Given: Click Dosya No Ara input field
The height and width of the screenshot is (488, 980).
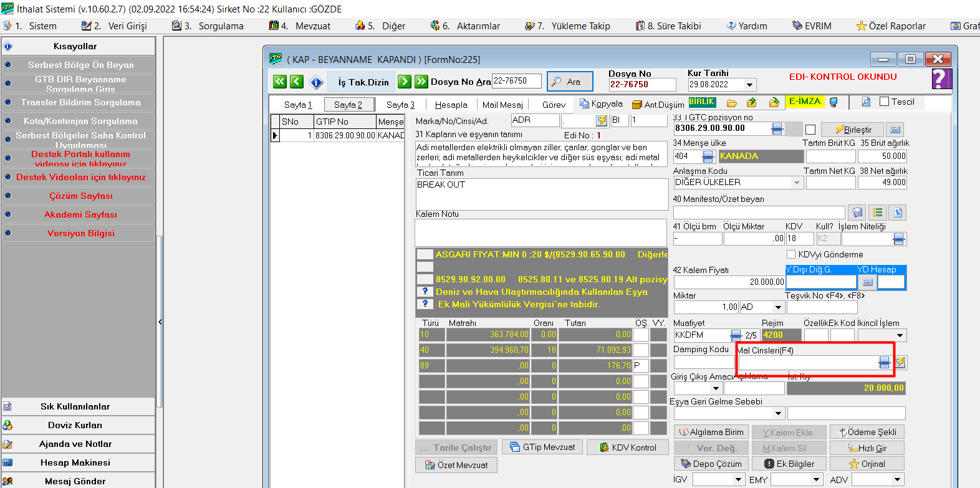Looking at the screenshot, I should pos(517,81).
